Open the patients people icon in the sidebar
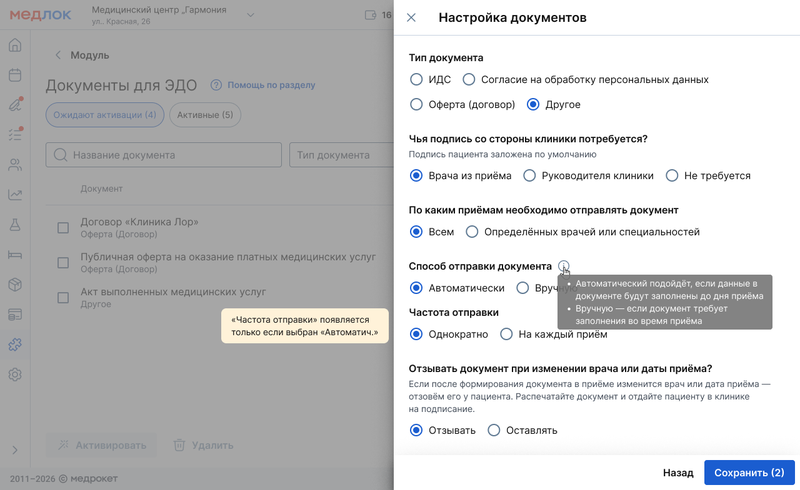This screenshot has height=490, width=800. pos(15,165)
